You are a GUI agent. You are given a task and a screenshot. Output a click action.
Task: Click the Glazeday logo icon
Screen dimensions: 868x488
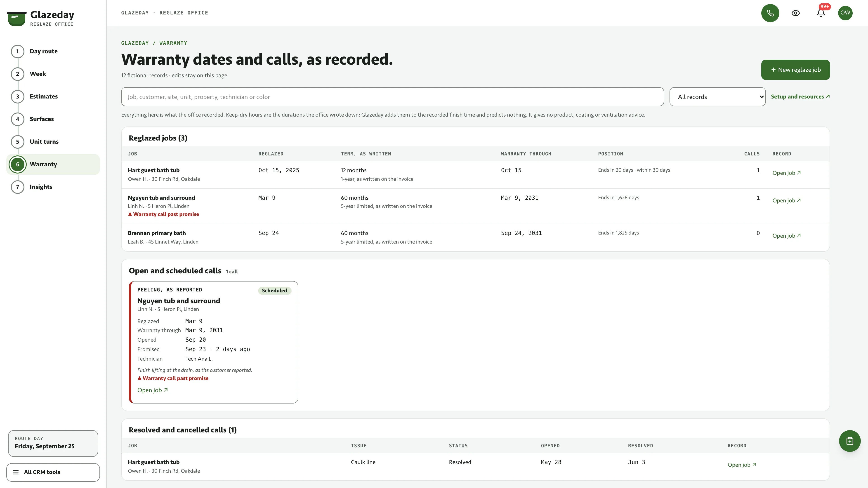coord(17,19)
